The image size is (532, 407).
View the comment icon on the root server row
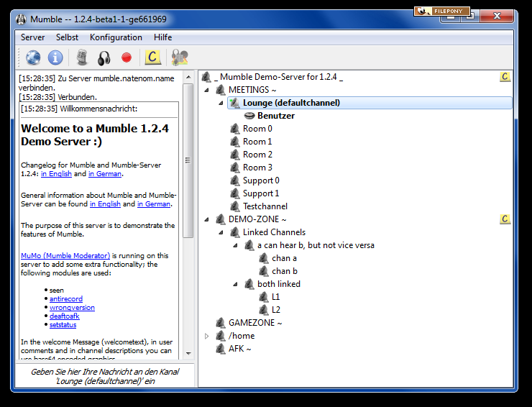[505, 77]
